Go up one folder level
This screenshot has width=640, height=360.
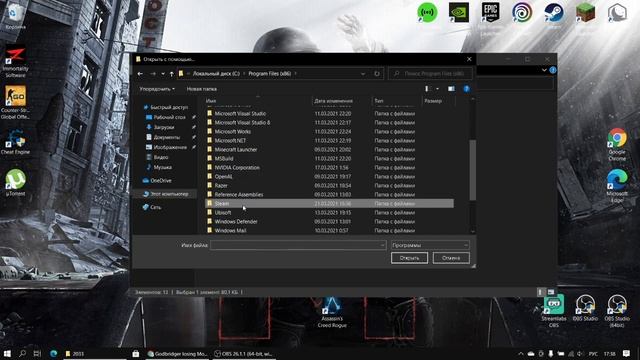[171, 74]
